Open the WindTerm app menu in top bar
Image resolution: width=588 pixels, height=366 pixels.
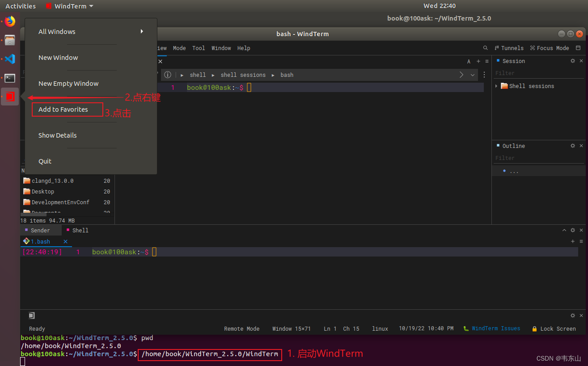coord(70,6)
